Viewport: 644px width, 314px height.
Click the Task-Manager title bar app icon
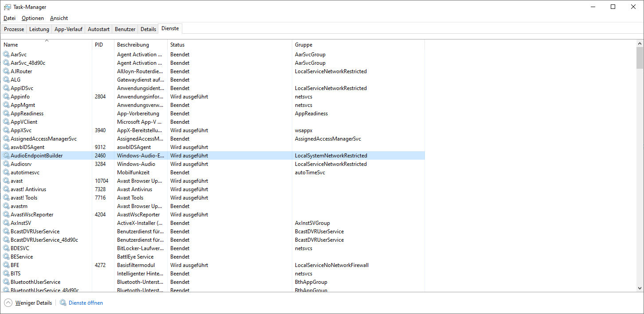pos(8,7)
